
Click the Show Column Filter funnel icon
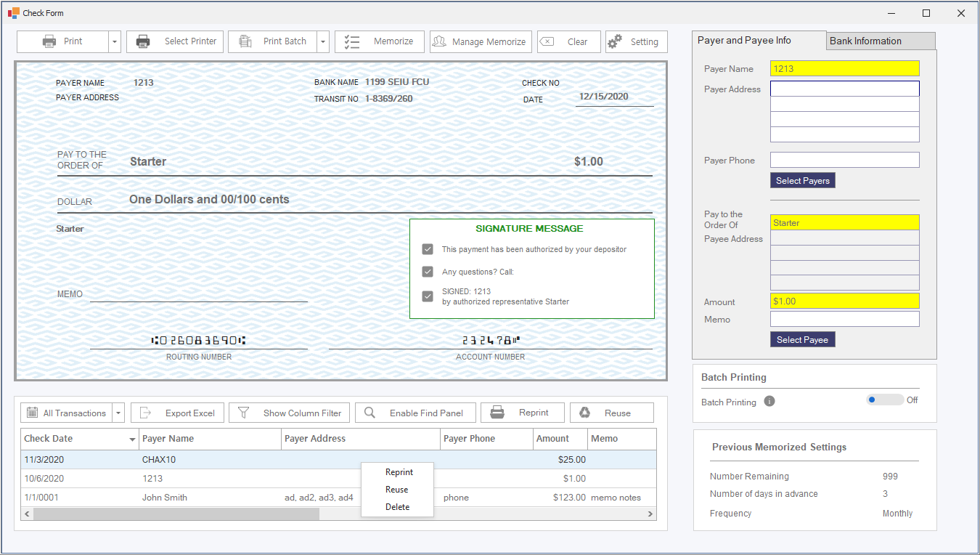pyautogui.click(x=244, y=413)
